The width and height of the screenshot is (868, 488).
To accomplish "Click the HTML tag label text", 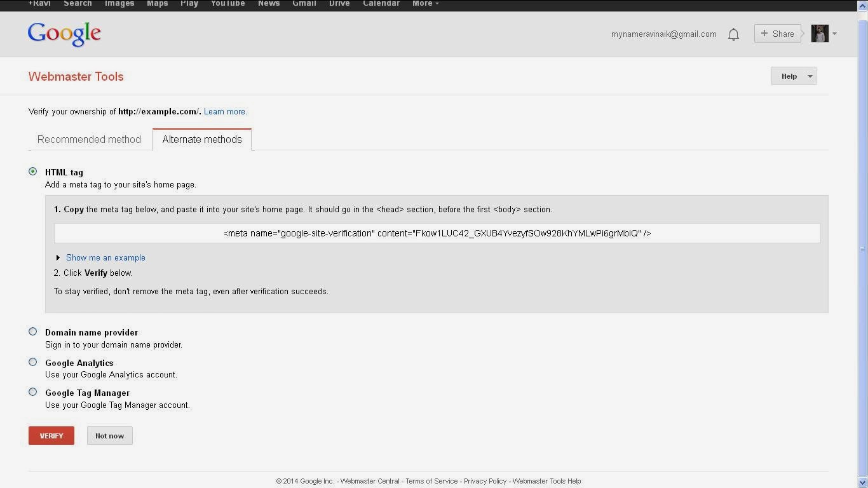I will click(x=64, y=173).
